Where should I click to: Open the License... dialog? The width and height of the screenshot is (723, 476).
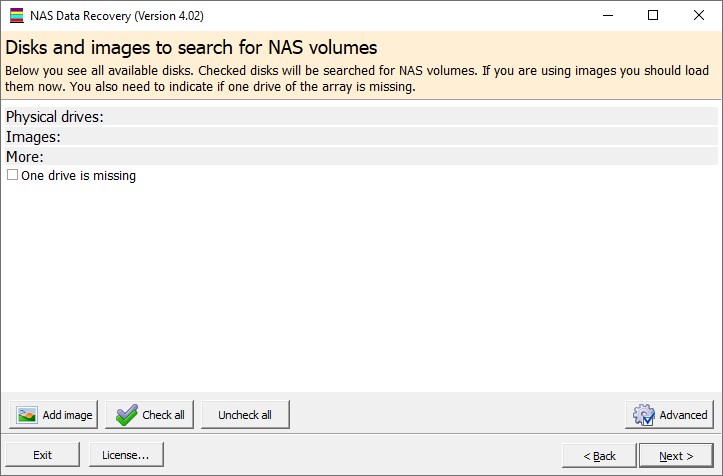point(125,455)
